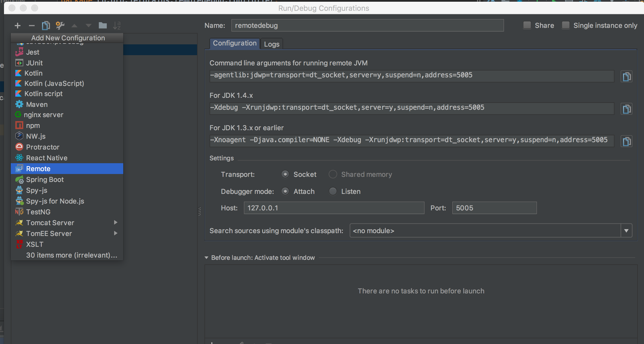The width and height of the screenshot is (644, 344).
Task: Click into the Port input field
Action: (494, 208)
